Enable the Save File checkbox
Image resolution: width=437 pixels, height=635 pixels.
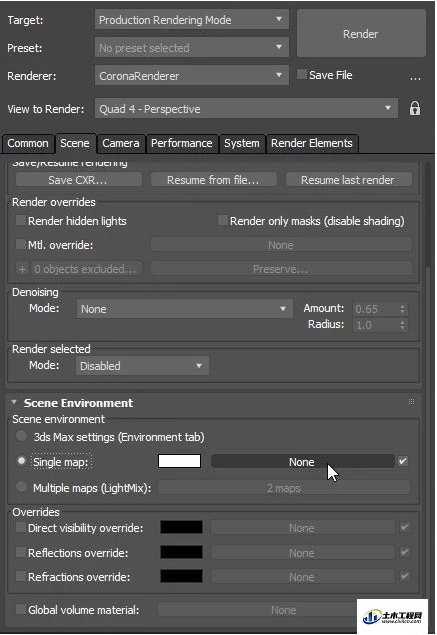[302, 75]
